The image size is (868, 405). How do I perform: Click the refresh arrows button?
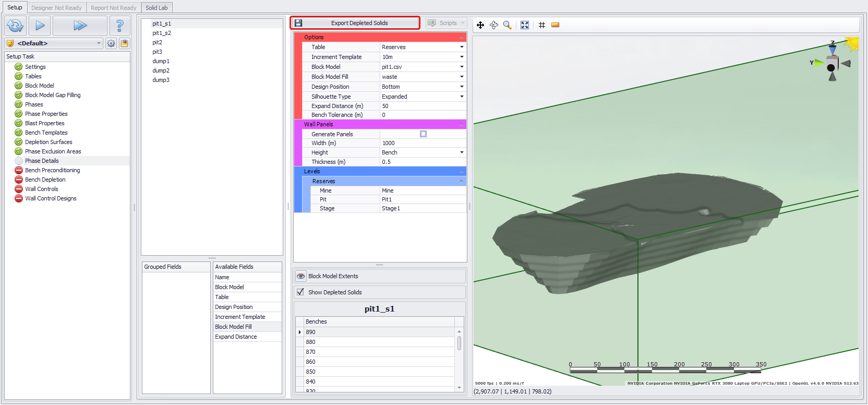click(15, 26)
